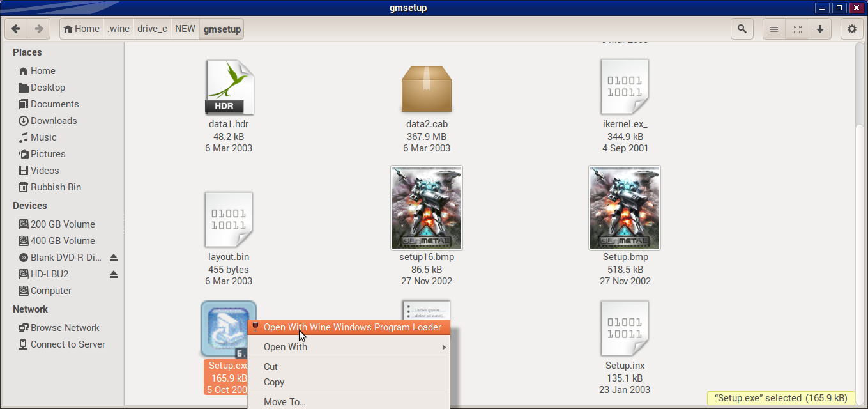Go to drive_c in the path bar

(x=152, y=29)
